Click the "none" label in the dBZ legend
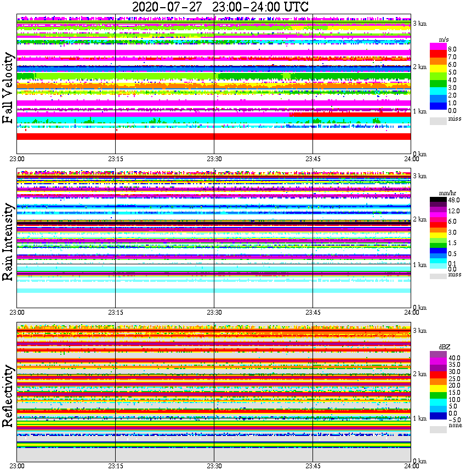The image size is (466, 476). (x=456, y=426)
